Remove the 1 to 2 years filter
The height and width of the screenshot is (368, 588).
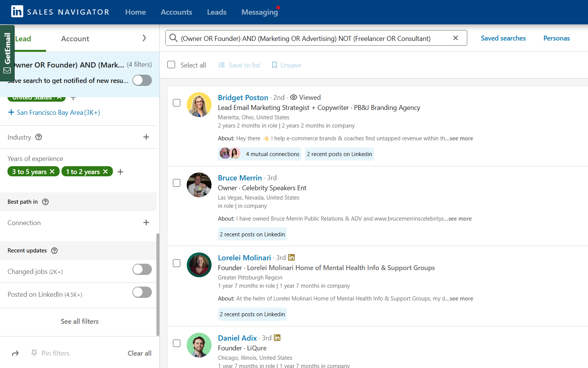(105, 171)
